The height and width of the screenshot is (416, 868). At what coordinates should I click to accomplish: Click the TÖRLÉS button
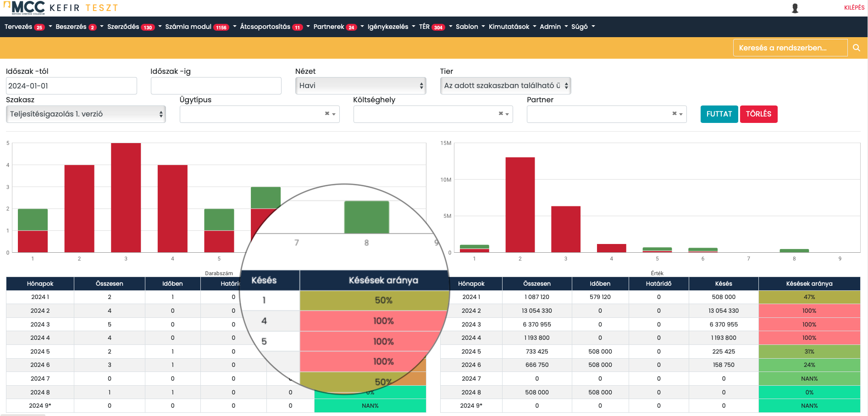pyautogui.click(x=758, y=114)
